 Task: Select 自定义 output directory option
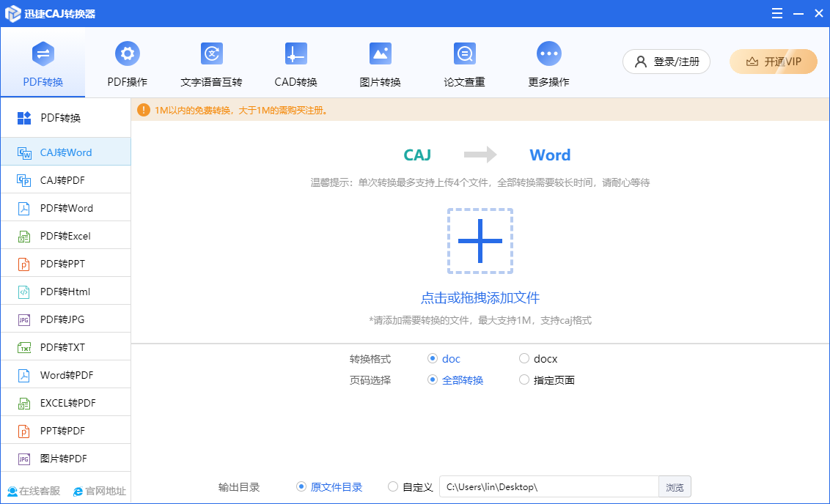click(x=394, y=487)
